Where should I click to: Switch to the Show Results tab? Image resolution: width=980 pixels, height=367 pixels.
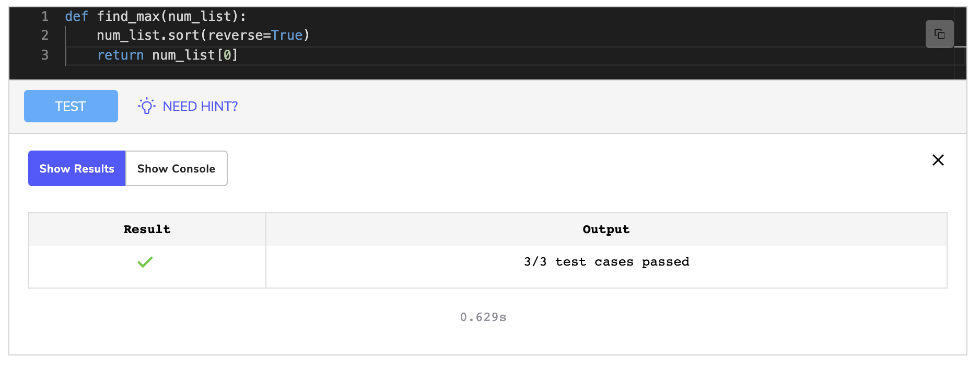click(77, 168)
